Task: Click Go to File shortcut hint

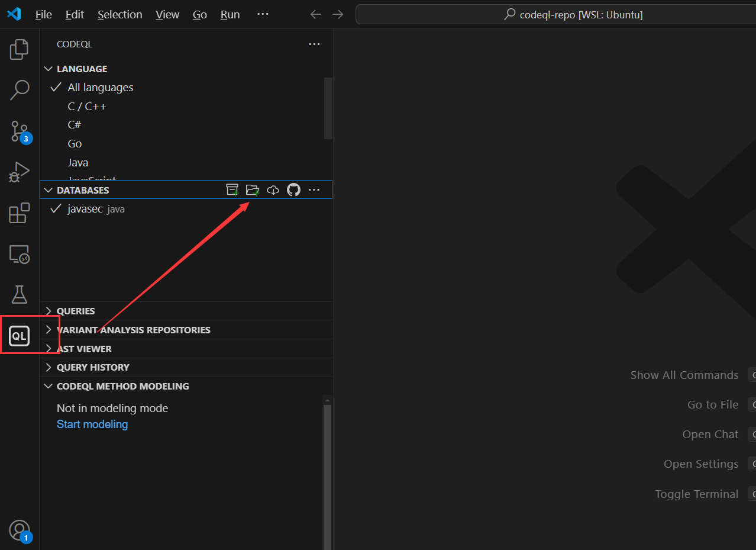Action: tap(713, 405)
